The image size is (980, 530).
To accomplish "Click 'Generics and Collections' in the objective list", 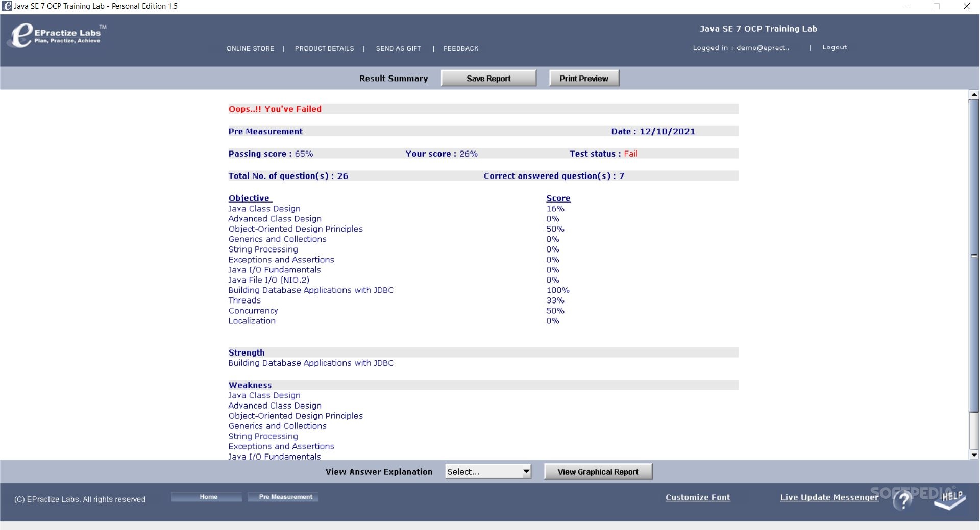I will [x=277, y=239].
